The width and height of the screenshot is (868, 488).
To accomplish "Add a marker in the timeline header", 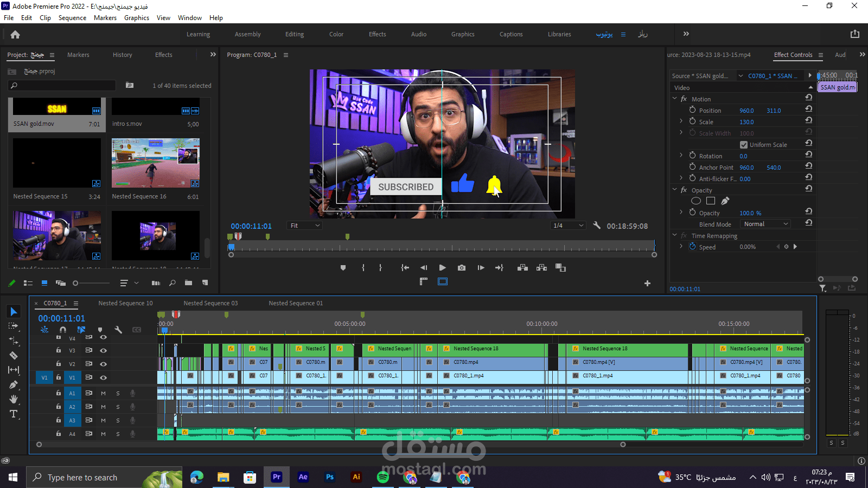I will 100,330.
